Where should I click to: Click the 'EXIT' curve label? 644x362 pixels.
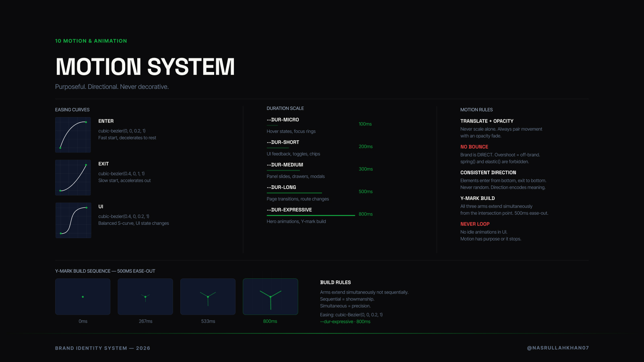coord(103,164)
